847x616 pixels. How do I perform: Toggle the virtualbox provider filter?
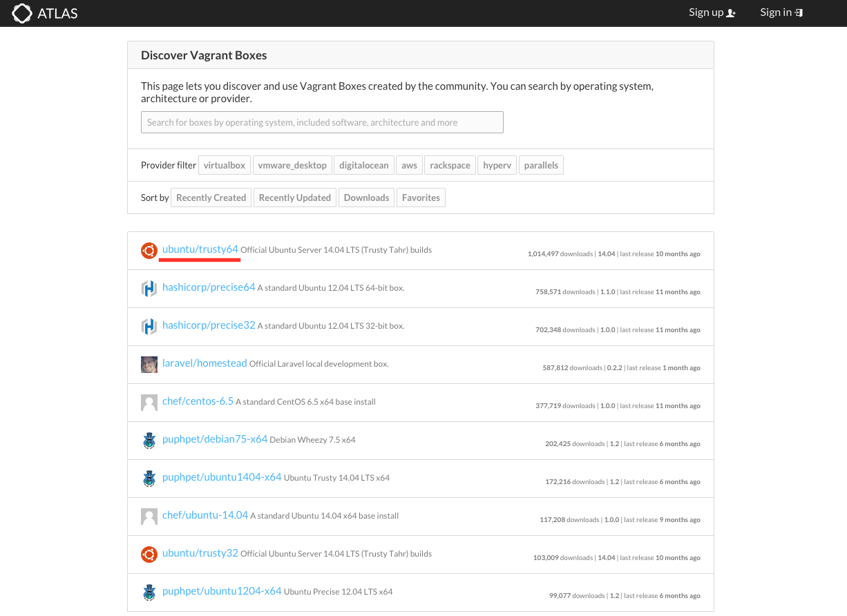(225, 165)
